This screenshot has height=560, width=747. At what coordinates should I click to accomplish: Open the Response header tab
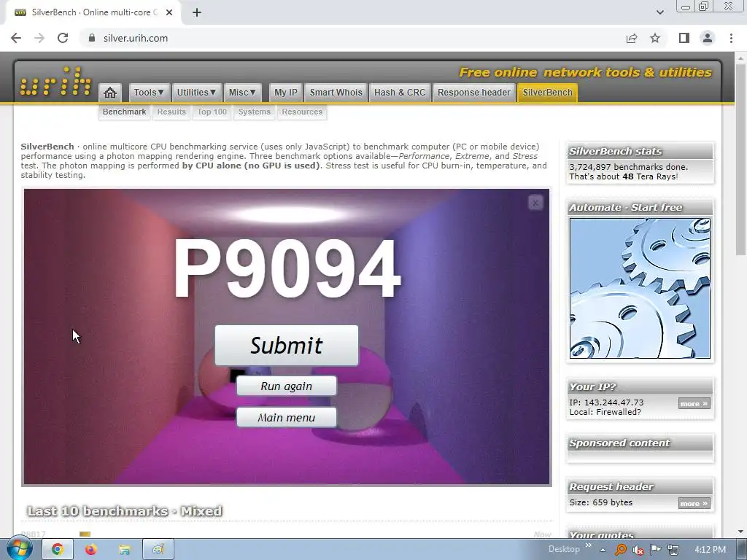pos(474,93)
